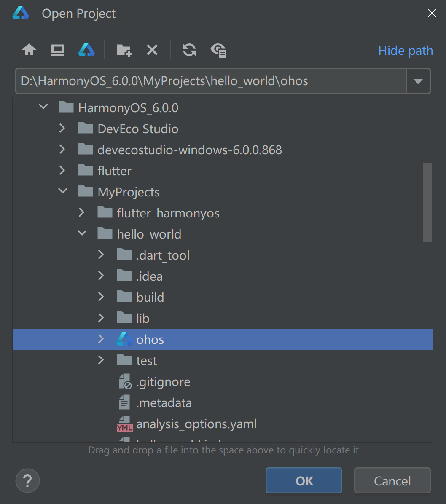Select the devecostudio-windows-6.0.0.868 folder name
The image size is (446, 504).
coord(190,150)
